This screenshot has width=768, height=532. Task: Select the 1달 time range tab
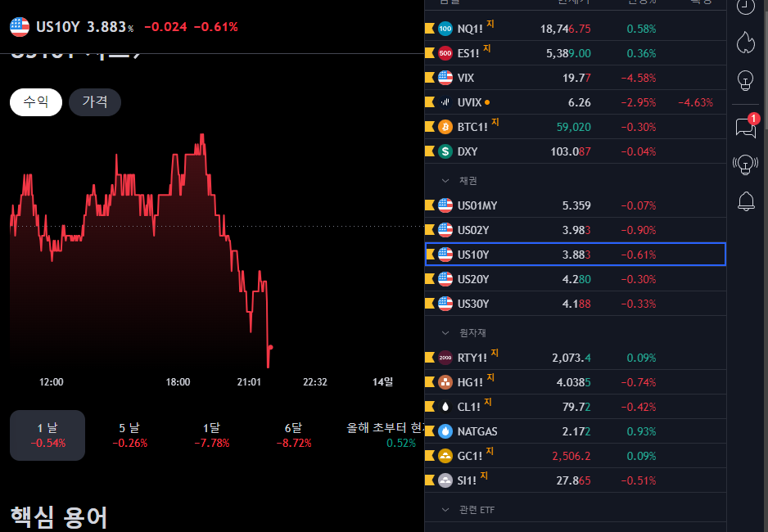(211, 435)
